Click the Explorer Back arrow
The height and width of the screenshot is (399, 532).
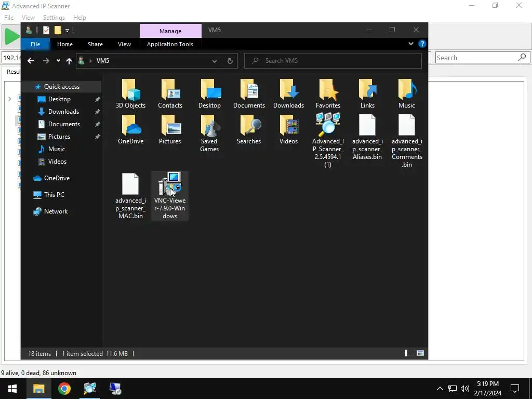coord(31,61)
